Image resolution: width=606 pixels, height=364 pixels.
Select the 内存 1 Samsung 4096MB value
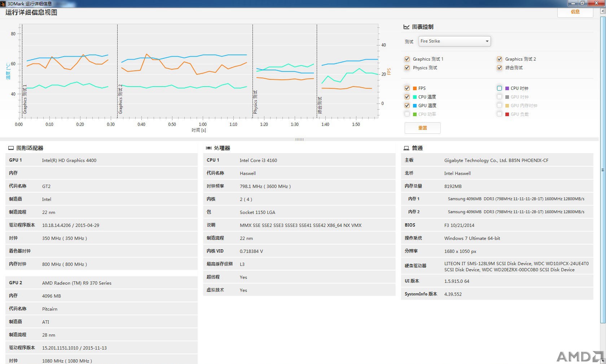[x=516, y=199]
